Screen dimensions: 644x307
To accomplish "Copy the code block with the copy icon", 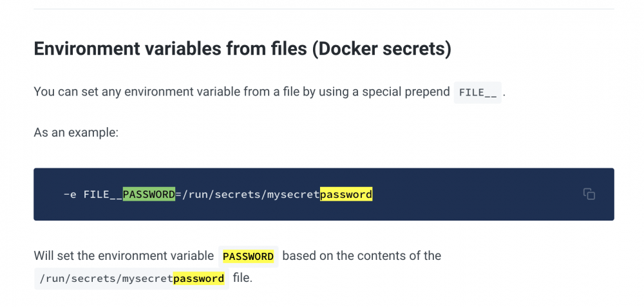I will point(589,194).
